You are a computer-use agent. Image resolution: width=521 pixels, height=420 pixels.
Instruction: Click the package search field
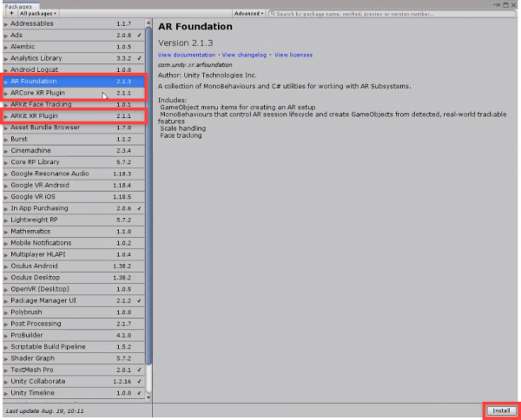pos(392,14)
